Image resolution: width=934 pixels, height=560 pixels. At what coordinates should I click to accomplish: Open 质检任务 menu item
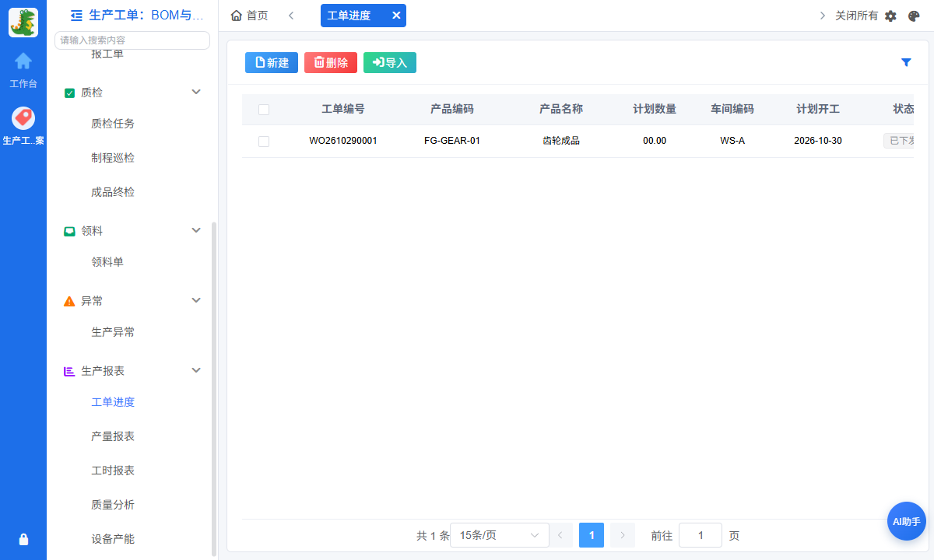point(113,124)
